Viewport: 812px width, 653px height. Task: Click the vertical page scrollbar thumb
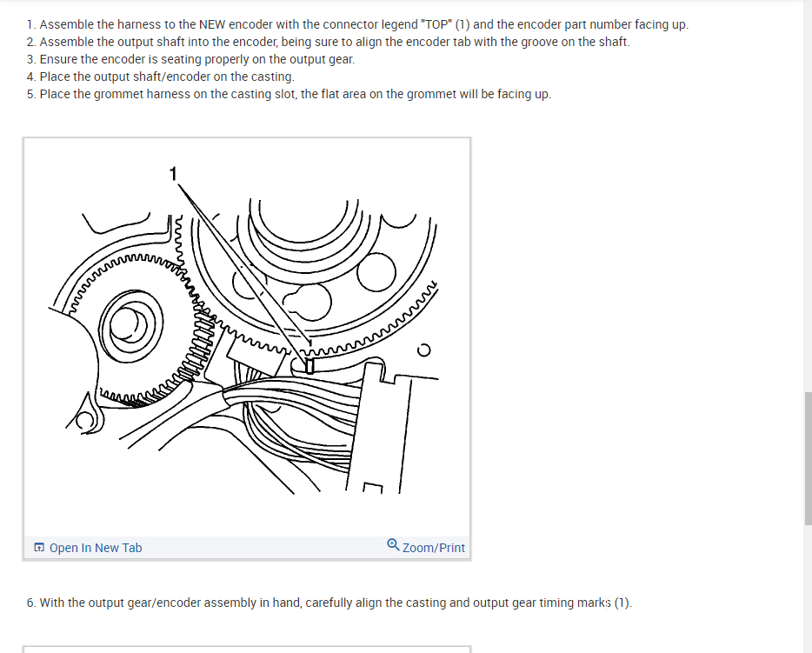(808, 459)
